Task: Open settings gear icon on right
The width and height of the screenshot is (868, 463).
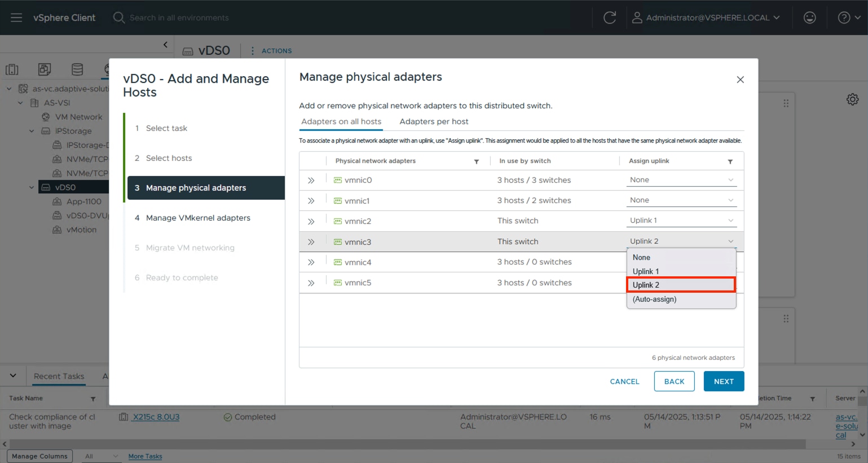Action: coord(852,99)
